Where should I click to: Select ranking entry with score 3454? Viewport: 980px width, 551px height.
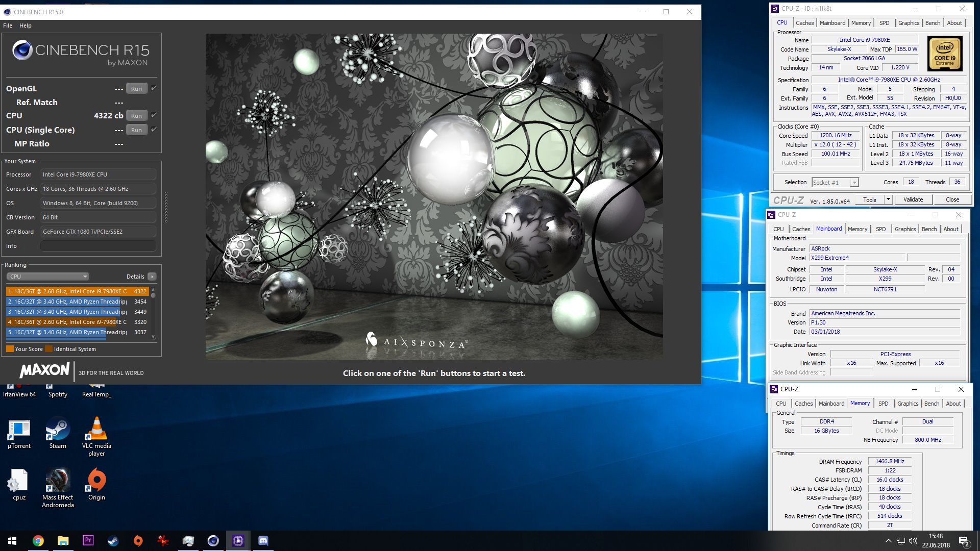[78, 302]
